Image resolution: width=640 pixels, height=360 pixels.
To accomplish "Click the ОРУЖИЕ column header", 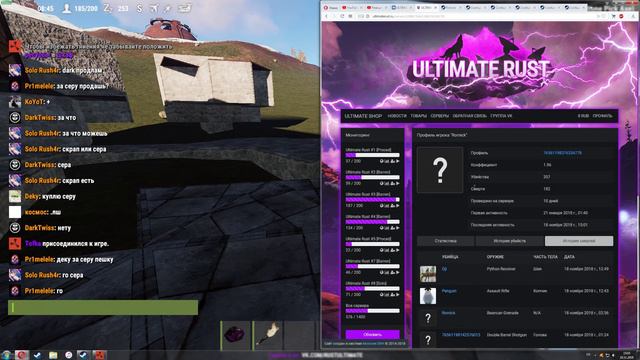I will pyautogui.click(x=495, y=257).
